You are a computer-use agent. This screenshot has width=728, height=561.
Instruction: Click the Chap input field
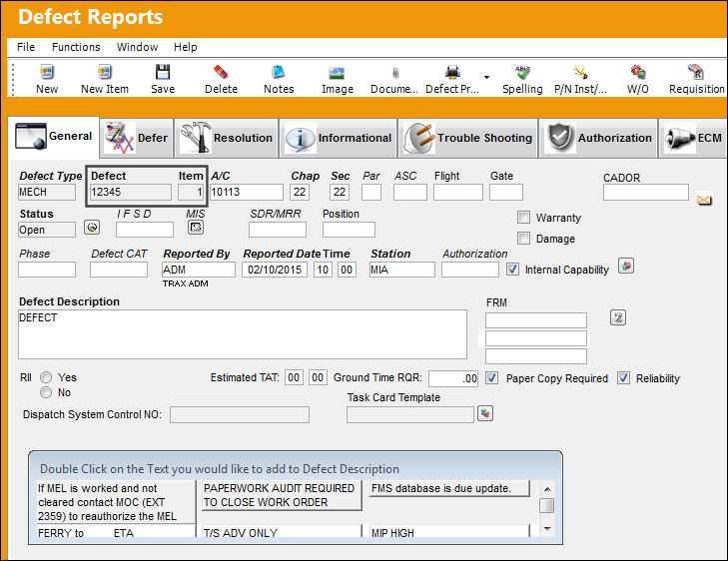click(x=300, y=192)
